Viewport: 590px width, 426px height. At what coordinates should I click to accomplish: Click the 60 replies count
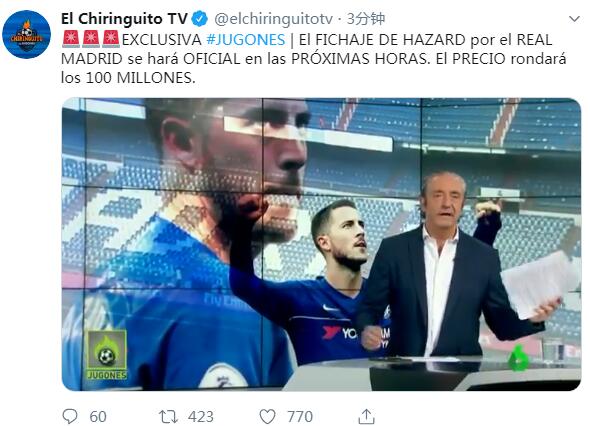98,417
